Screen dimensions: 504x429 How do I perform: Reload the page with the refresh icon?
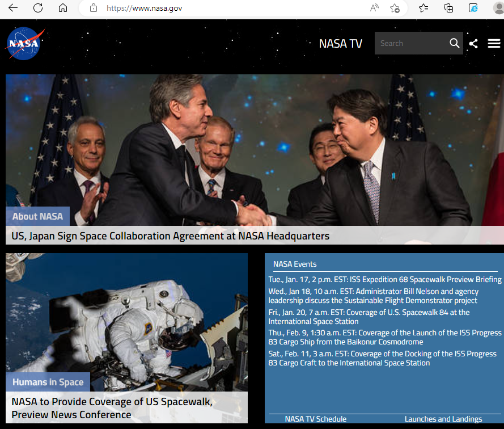[x=38, y=8]
